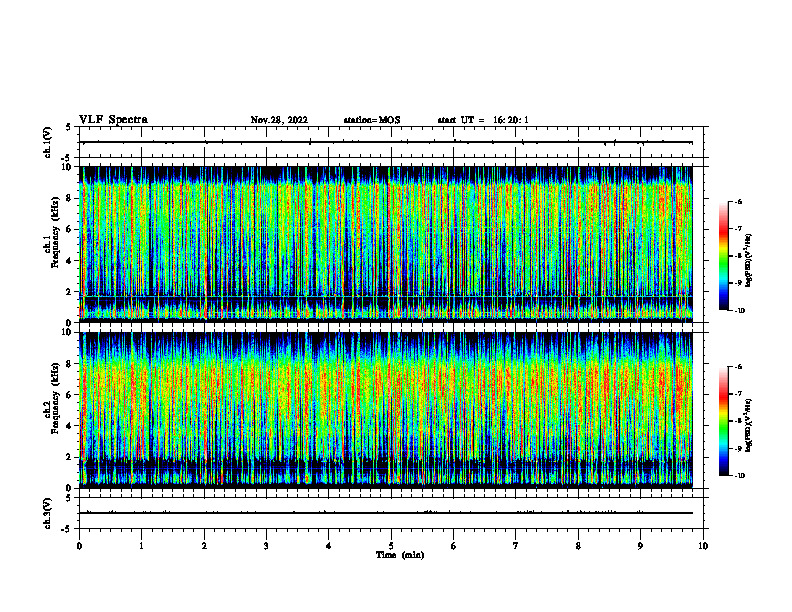Image resolution: width=792 pixels, height=612 pixels.
Task: Click the "4" kHz tick on ch.1 frequency axis
Action: point(70,261)
